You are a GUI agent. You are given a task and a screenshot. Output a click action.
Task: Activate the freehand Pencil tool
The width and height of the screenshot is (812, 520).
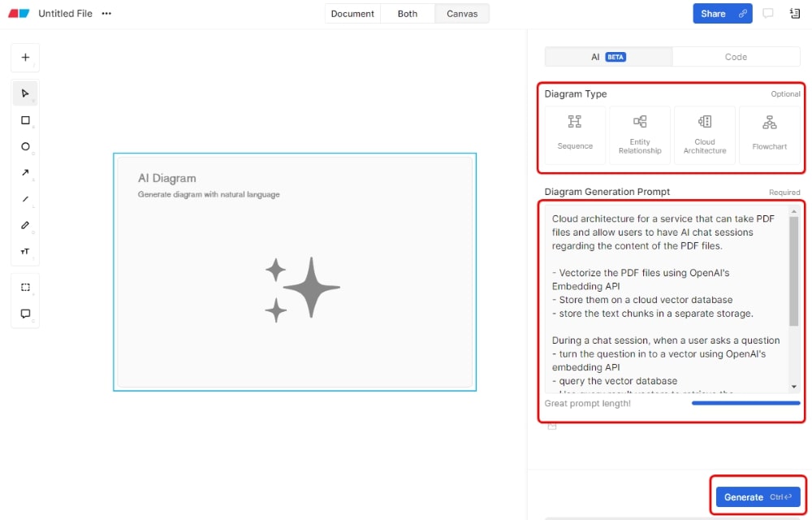(x=25, y=225)
